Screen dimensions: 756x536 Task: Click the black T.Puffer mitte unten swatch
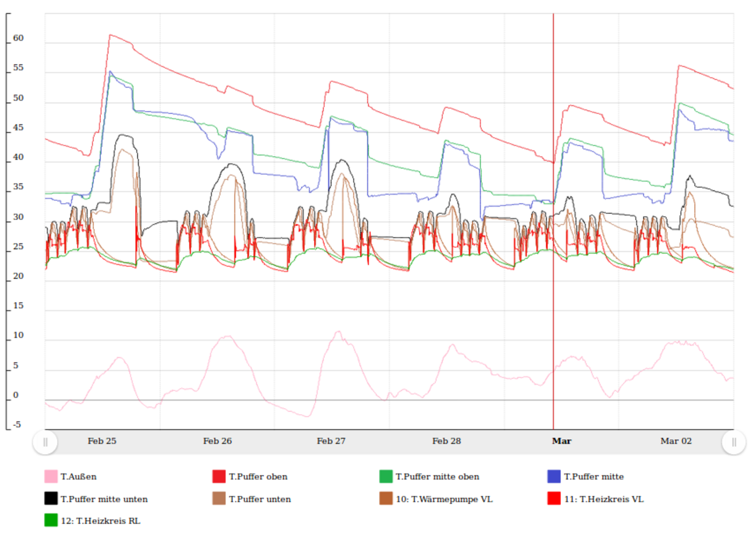coord(51,498)
